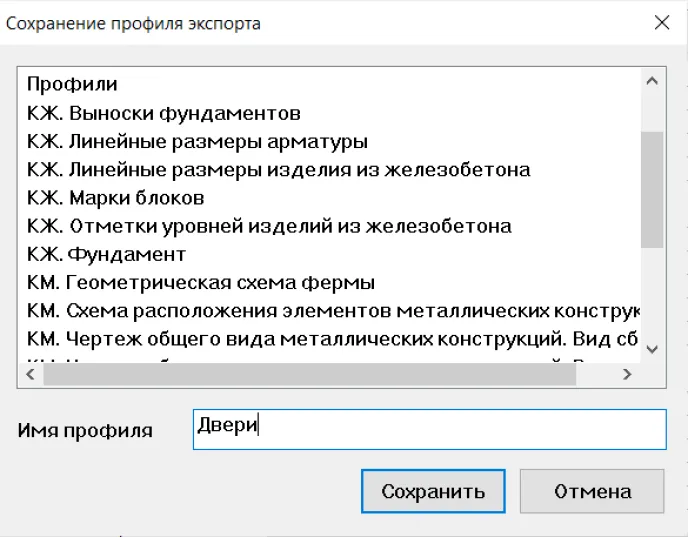The width and height of the screenshot is (688, 537).
Task: Pick КМ. Геометрическая схема фермы profile
Action: [201, 282]
